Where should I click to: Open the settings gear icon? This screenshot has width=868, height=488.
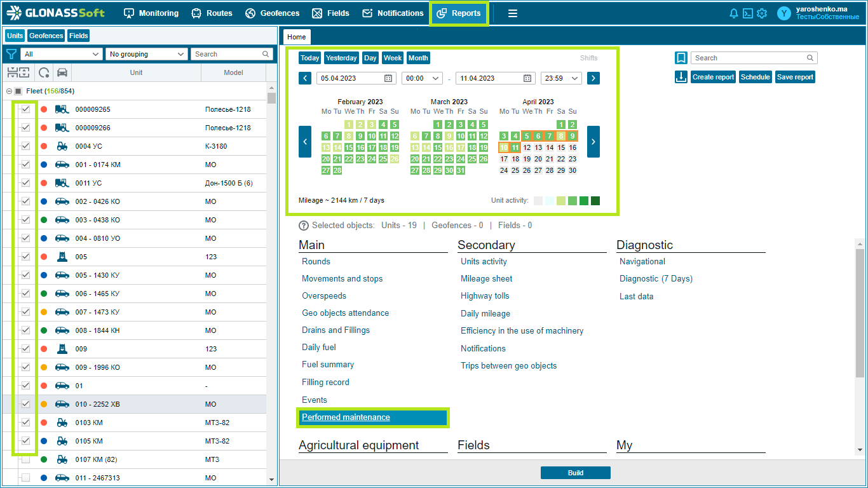(x=762, y=13)
